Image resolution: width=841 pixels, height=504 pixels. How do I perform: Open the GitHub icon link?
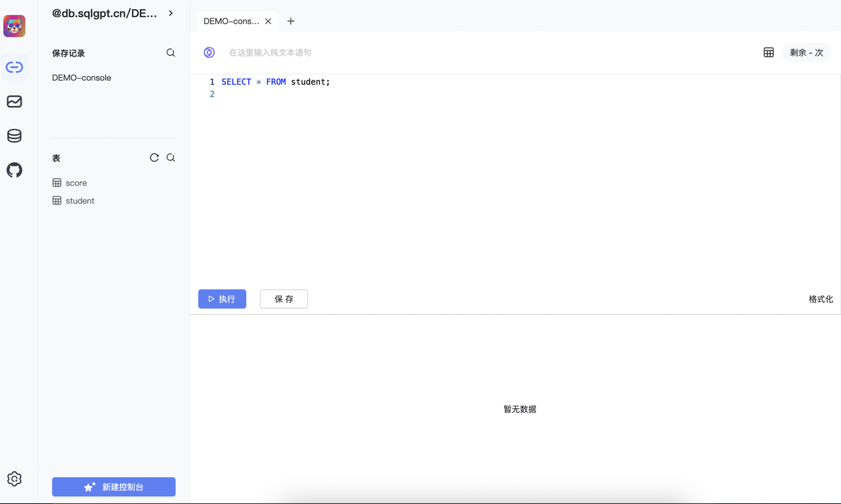[14, 170]
